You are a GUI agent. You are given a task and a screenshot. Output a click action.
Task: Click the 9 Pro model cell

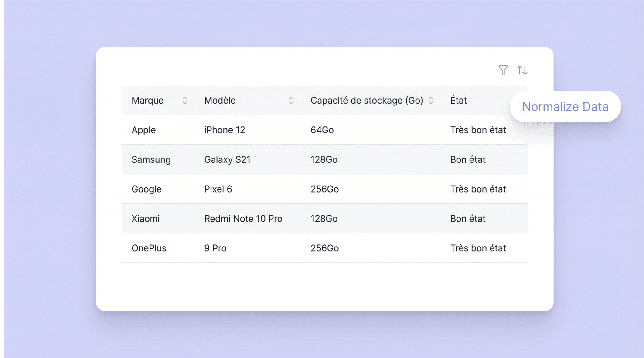(215, 248)
